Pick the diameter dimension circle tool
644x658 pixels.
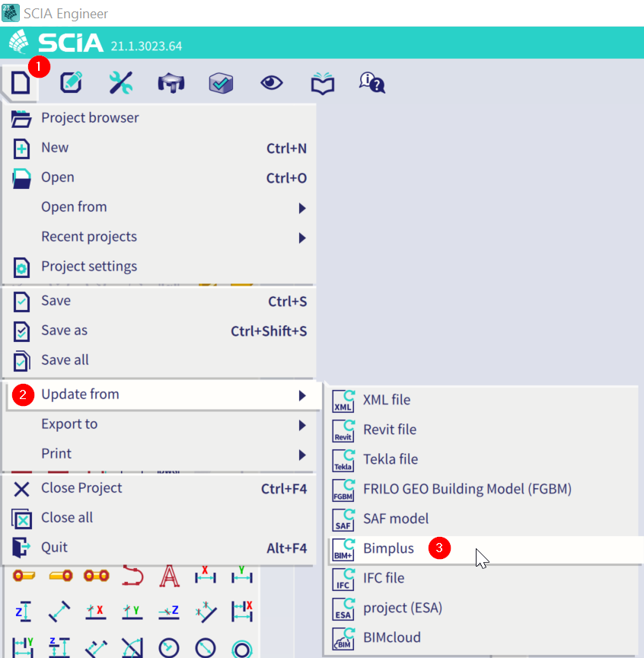[x=206, y=647]
